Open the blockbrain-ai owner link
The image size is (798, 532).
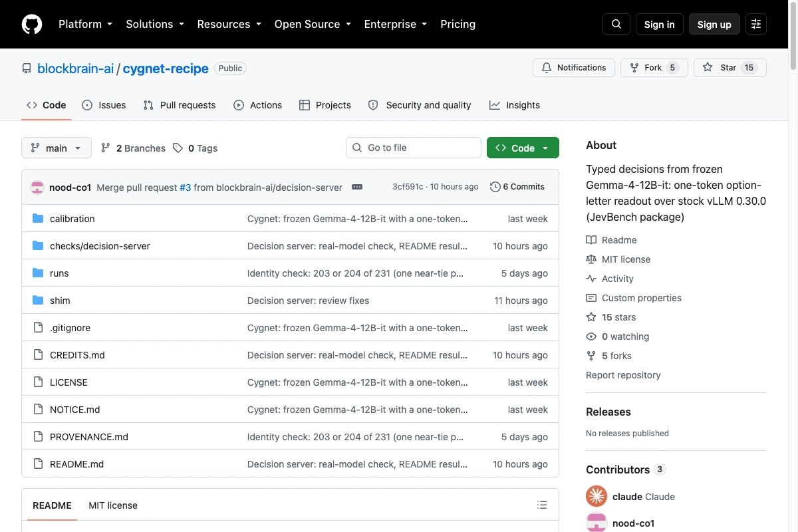click(x=75, y=68)
